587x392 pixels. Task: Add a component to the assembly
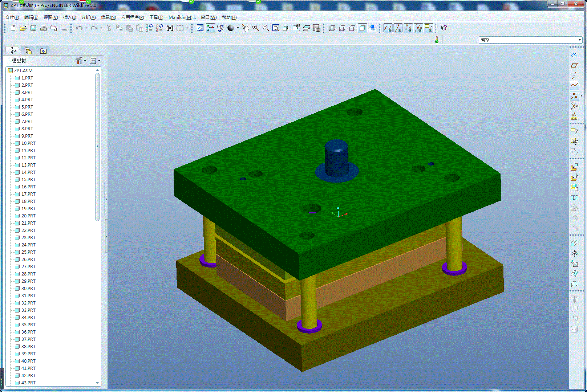pyautogui.click(x=574, y=167)
